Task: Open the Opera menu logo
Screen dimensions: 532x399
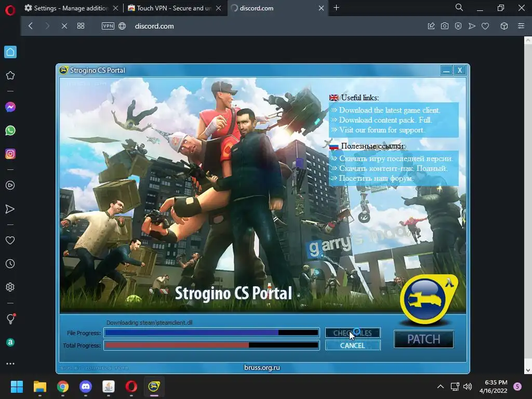Action: [10, 10]
